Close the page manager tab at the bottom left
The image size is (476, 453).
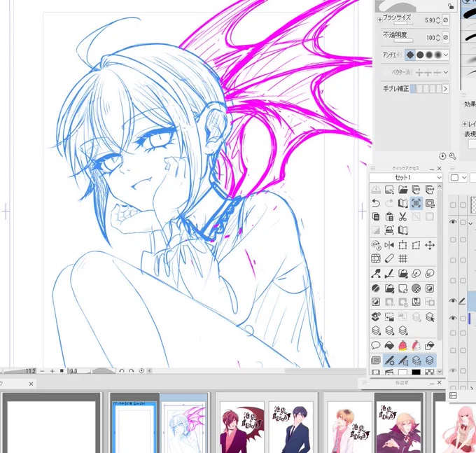click(x=31, y=384)
